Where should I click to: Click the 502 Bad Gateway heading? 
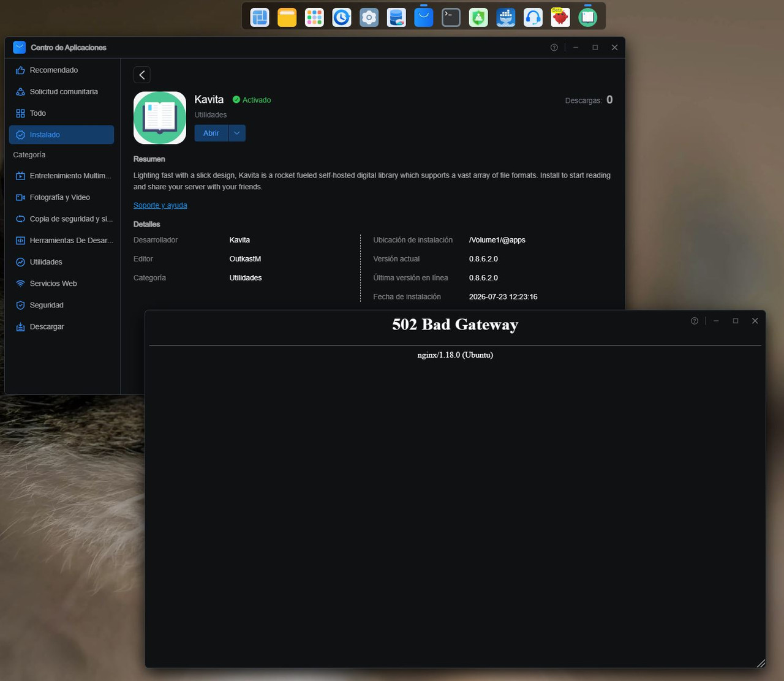click(x=455, y=325)
